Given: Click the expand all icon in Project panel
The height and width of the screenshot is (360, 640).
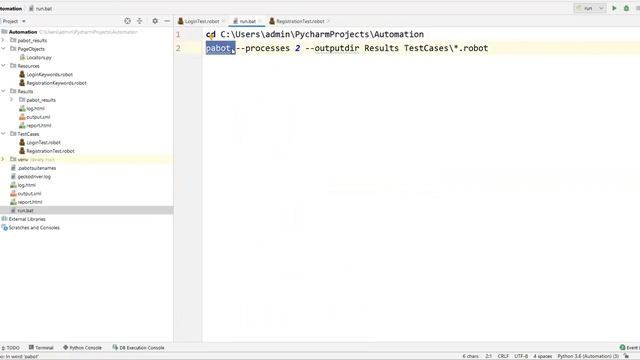Looking at the screenshot, I should pyautogui.click(x=140, y=21).
